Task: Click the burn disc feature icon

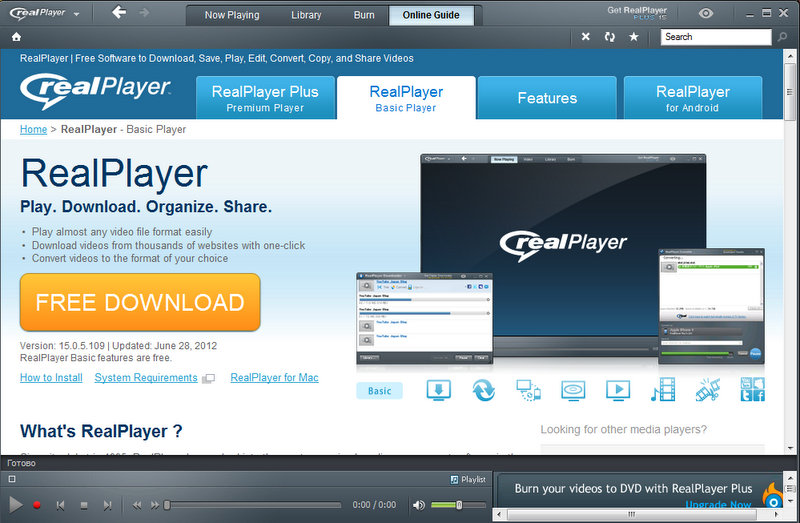Action: pyautogui.click(x=573, y=390)
